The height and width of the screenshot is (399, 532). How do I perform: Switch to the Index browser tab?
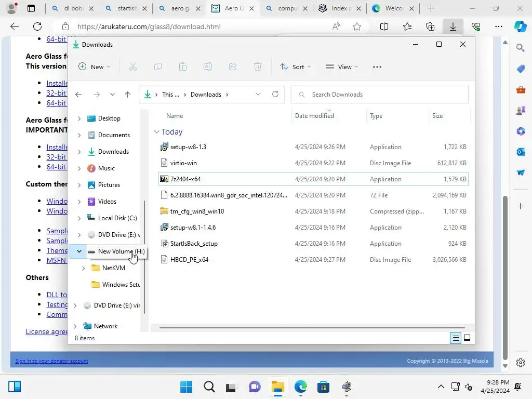point(340,8)
